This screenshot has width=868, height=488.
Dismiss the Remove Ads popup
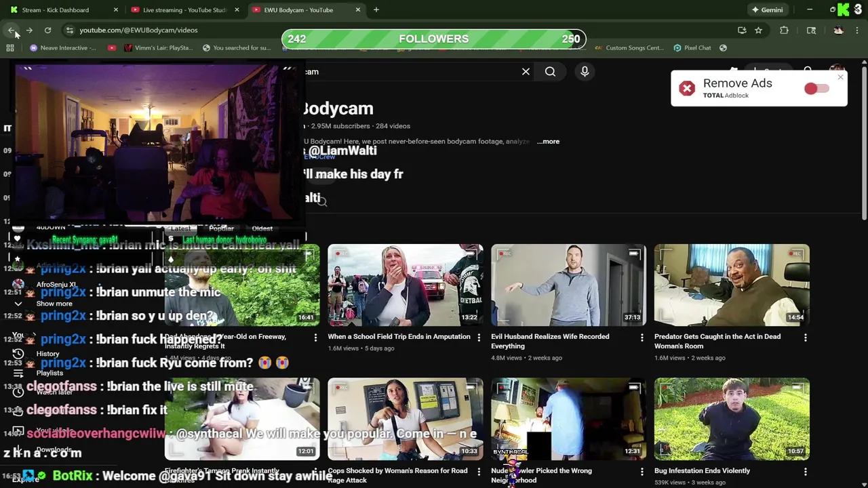coord(840,77)
